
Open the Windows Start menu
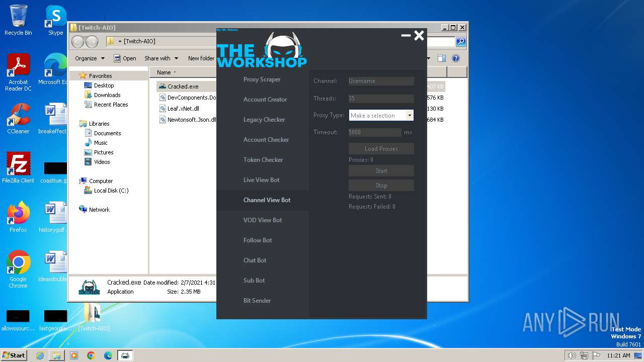pos(14,355)
